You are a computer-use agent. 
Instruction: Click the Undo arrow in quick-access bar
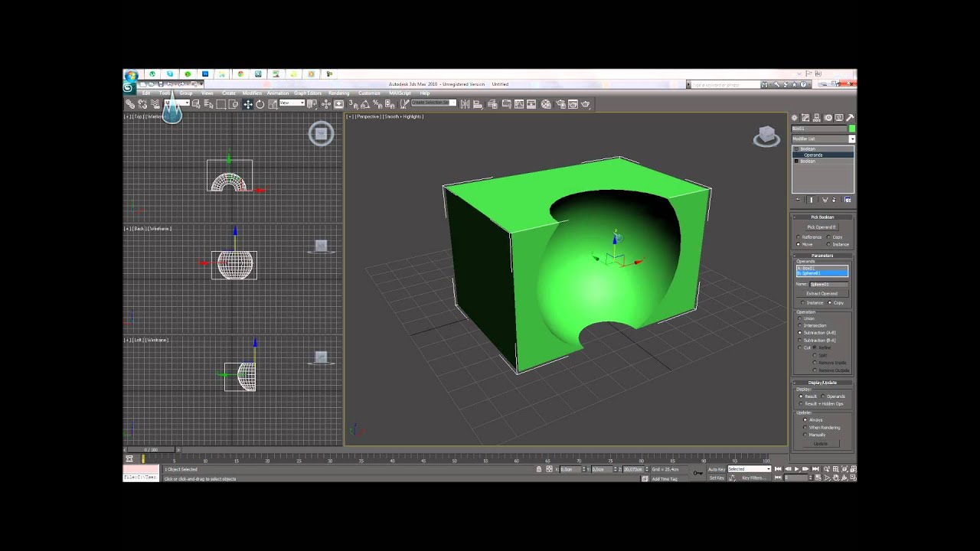(x=169, y=84)
